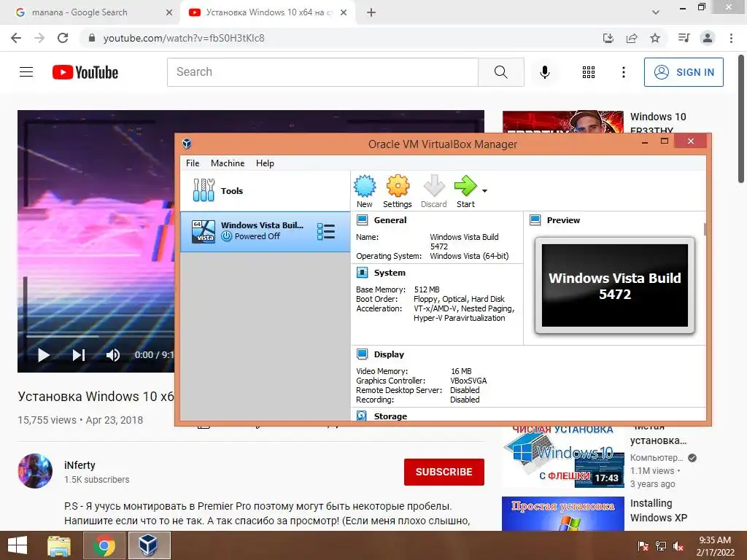747x560 pixels.
Task: Bookmark this page with star icon
Action: coord(655,38)
